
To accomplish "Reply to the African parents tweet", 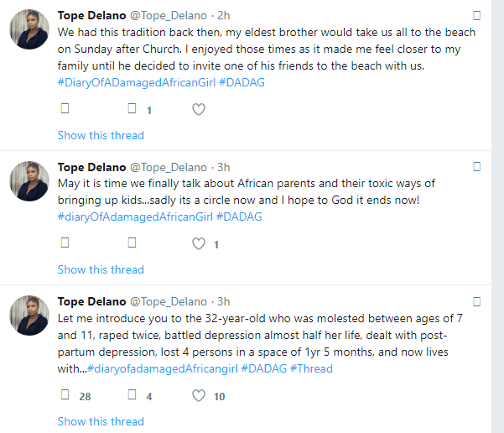I will (x=65, y=243).
